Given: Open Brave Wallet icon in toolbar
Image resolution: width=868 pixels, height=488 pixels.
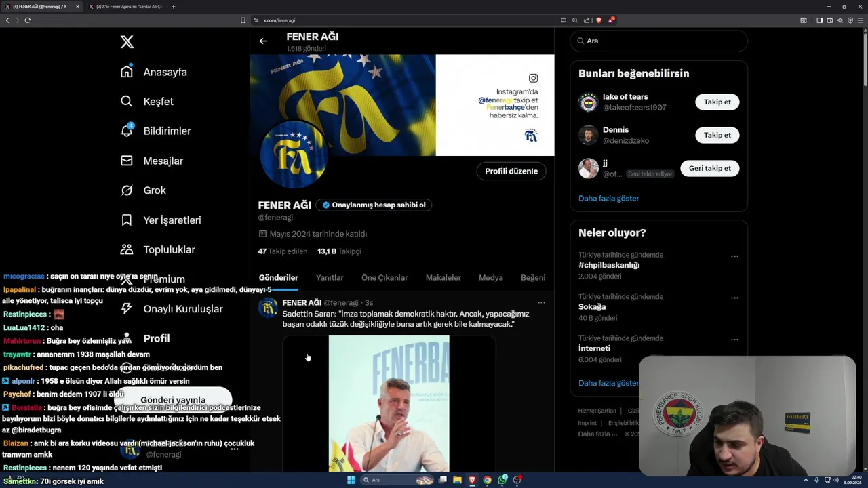Looking at the screenshot, I should pyautogui.click(x=829, y=20).
